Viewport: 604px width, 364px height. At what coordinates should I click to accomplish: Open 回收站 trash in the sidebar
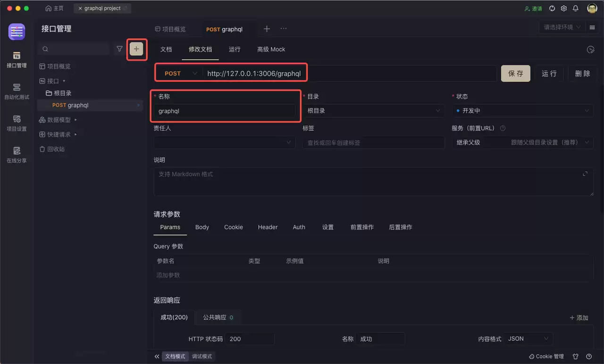coord(52,149)
